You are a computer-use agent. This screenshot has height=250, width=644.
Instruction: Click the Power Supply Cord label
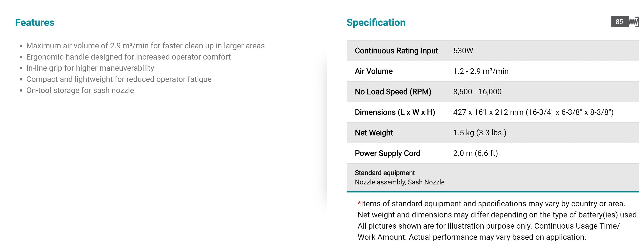coord(387,153)
